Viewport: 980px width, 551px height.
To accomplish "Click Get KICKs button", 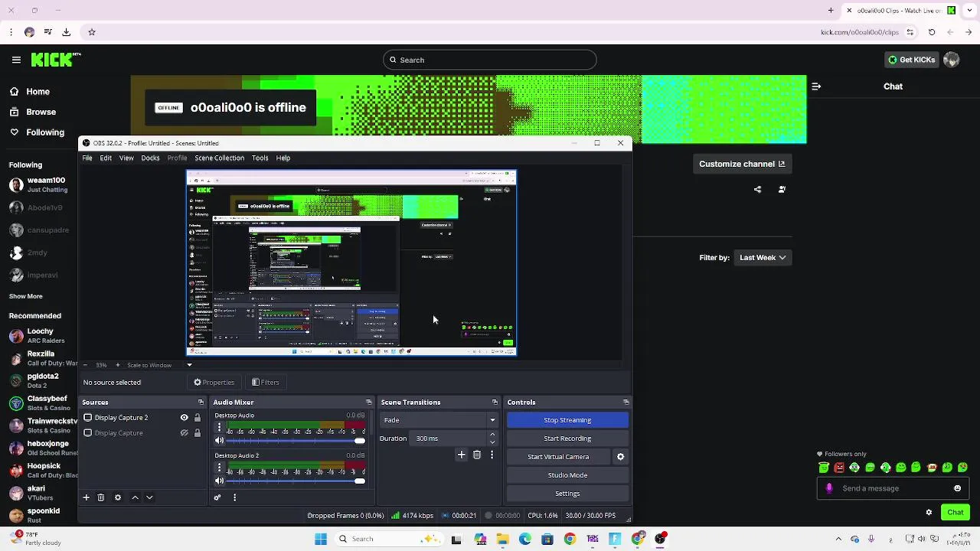I will tap(911, 60).
